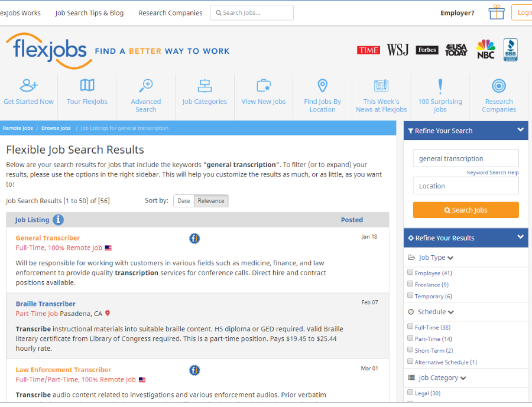Open the General Transcriber job listing
532x407 pixels.
(48, 238)
